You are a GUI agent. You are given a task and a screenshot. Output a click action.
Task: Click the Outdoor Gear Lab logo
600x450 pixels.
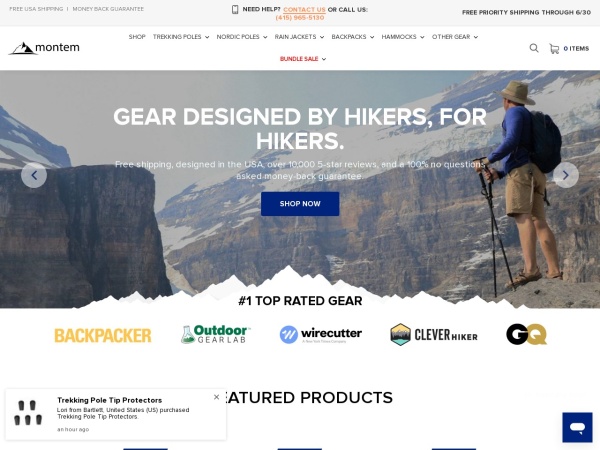click(x=215, y=334)
